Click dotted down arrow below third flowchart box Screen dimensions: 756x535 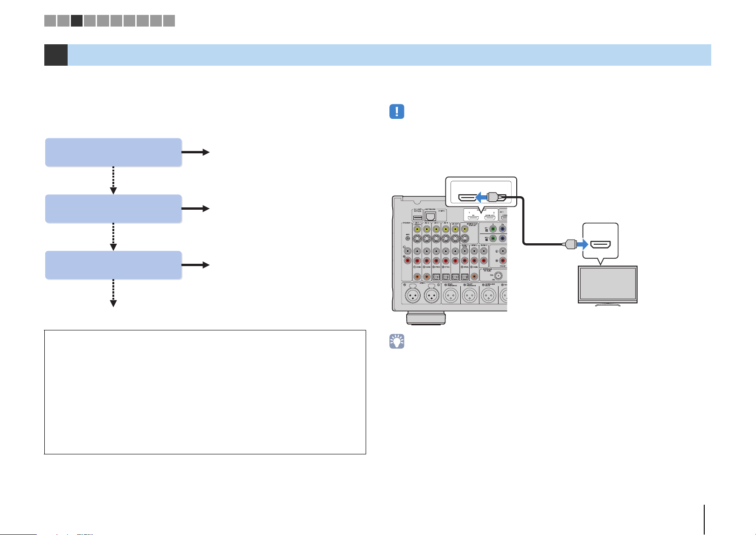[x=113, y=294]
